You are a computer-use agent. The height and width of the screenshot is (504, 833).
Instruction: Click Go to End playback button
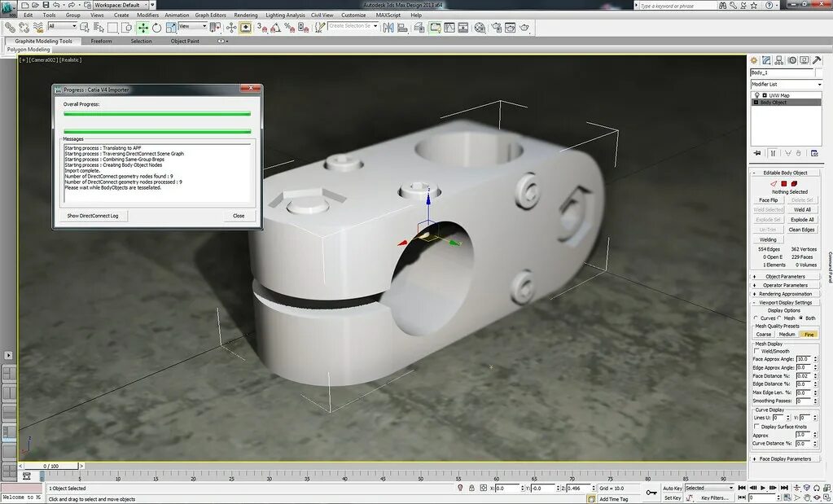(x=784, y=488)
